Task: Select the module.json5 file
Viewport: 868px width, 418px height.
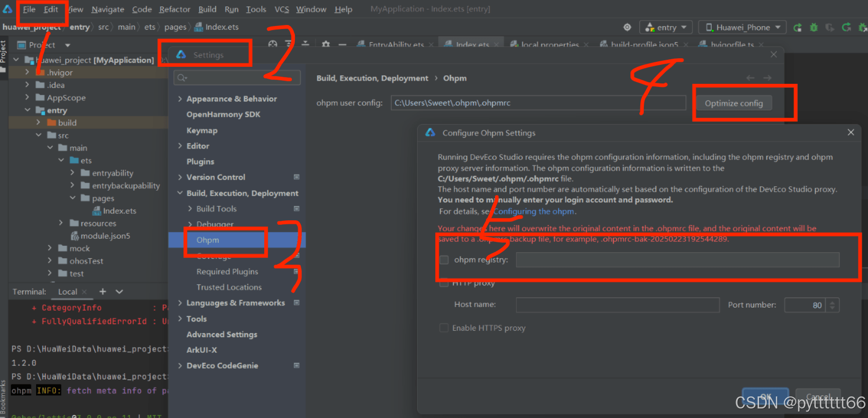Action: click(105, 236)
